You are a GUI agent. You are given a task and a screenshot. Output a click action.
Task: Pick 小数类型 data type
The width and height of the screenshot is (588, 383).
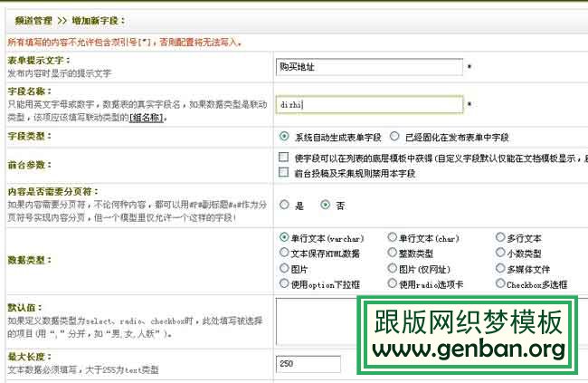click(x=500, y=253)
